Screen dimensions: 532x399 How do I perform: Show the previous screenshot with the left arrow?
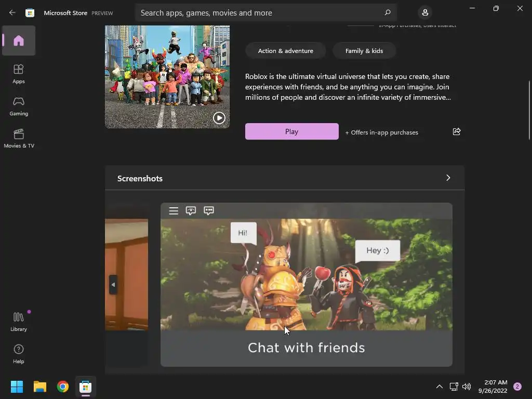click(x=113, y=285)
